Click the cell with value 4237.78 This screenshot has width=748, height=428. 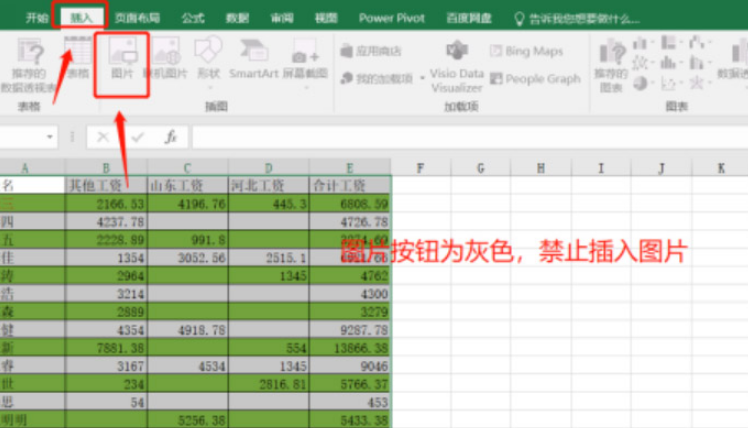click(106, 222)
